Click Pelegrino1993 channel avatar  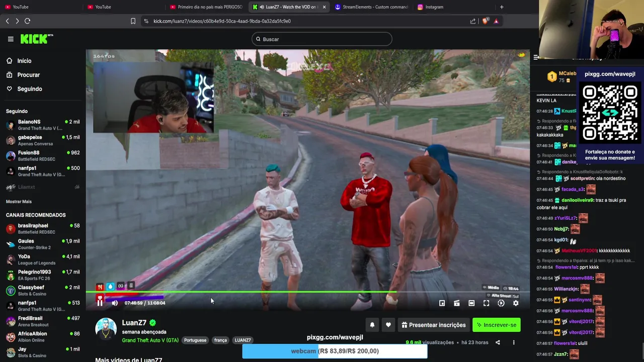click(11, 275)
